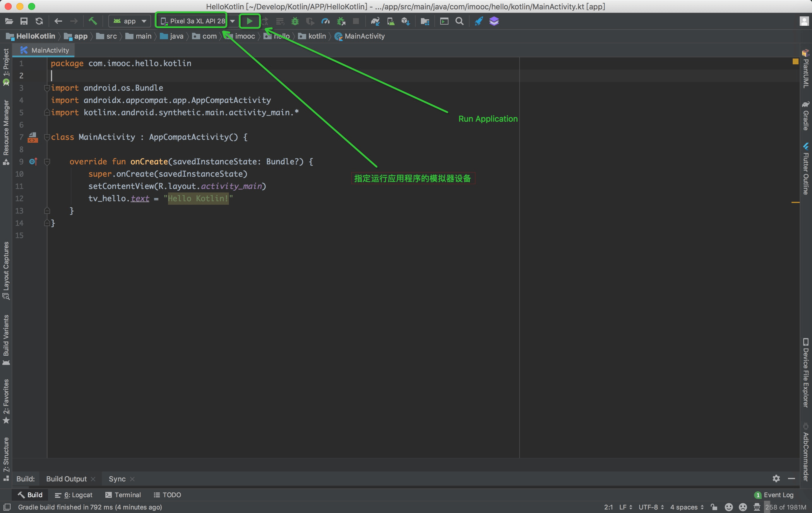Open the Z: Structure side panel
The image size is (812, 513).
(x=6, y=459)
